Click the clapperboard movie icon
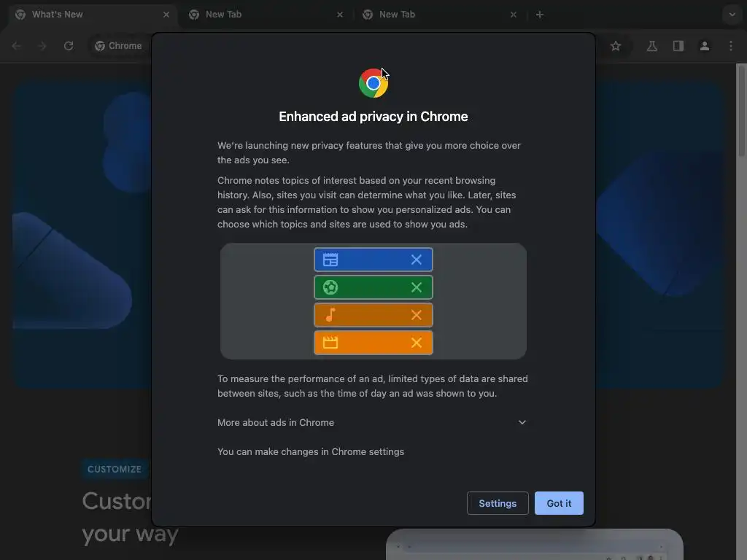The image size is (747, 560). [x=330, y=343]
